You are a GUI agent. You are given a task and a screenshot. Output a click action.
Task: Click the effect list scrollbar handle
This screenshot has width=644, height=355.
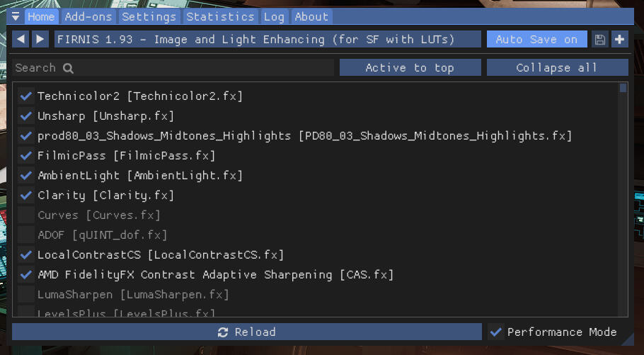coord(623,89)
